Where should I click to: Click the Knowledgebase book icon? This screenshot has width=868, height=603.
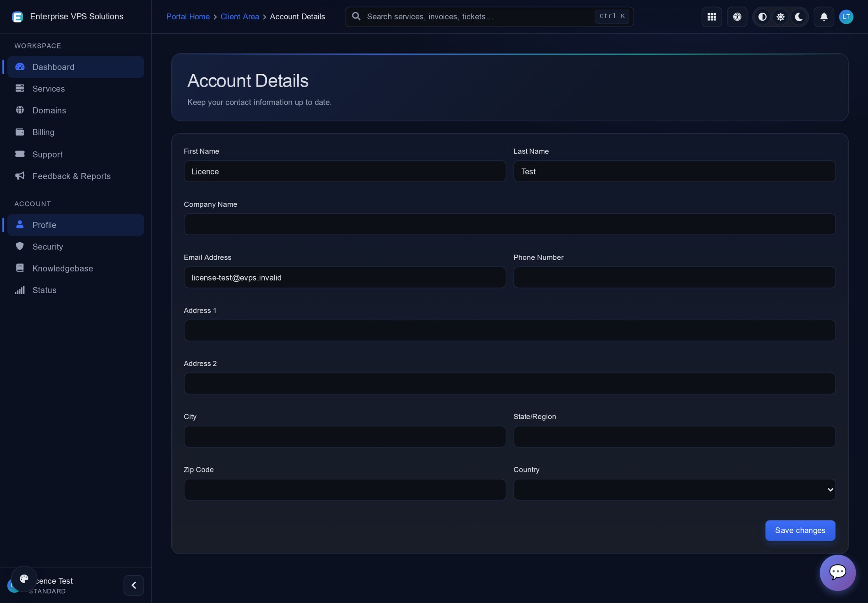coord(20,268)
